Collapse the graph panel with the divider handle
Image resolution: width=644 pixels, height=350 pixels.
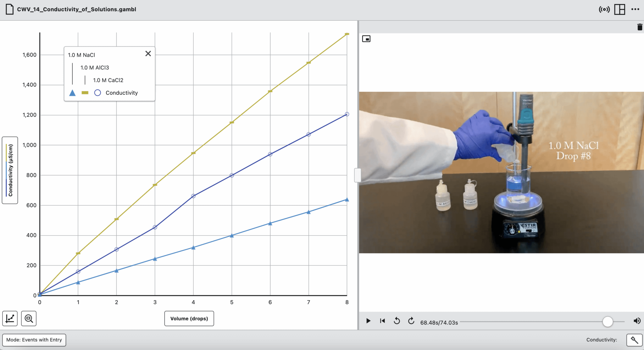click(357, 175)
